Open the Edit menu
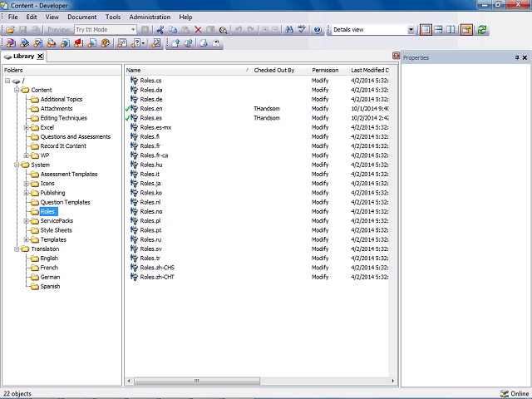Viewport: 532px width, 399px height. point(32,17)
